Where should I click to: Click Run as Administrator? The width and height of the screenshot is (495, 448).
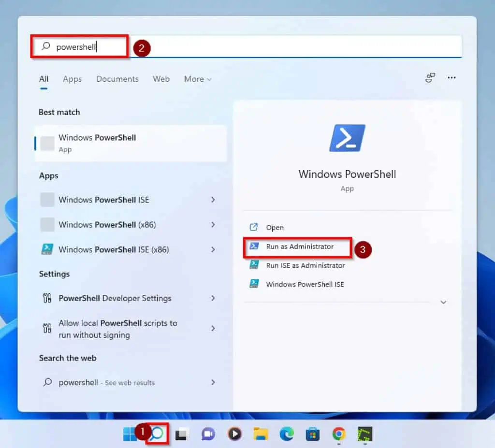pyautogui.click(x=299, y=246)
